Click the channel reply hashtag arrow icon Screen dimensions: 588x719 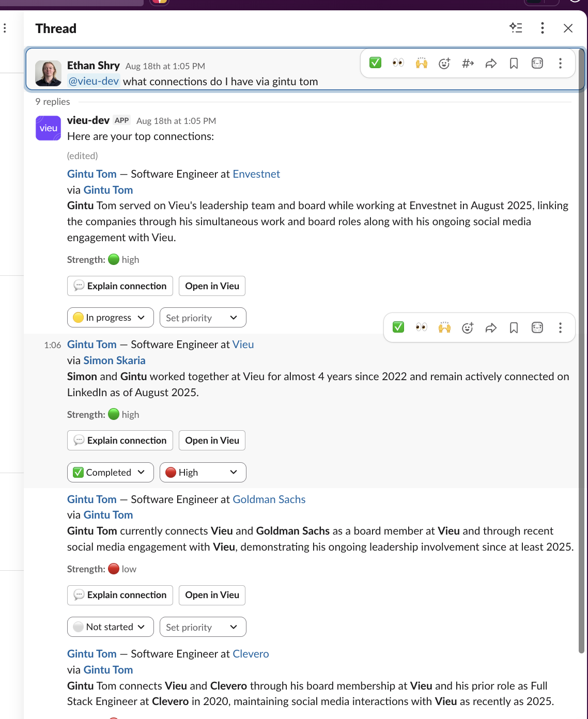[x=468, y=64]
